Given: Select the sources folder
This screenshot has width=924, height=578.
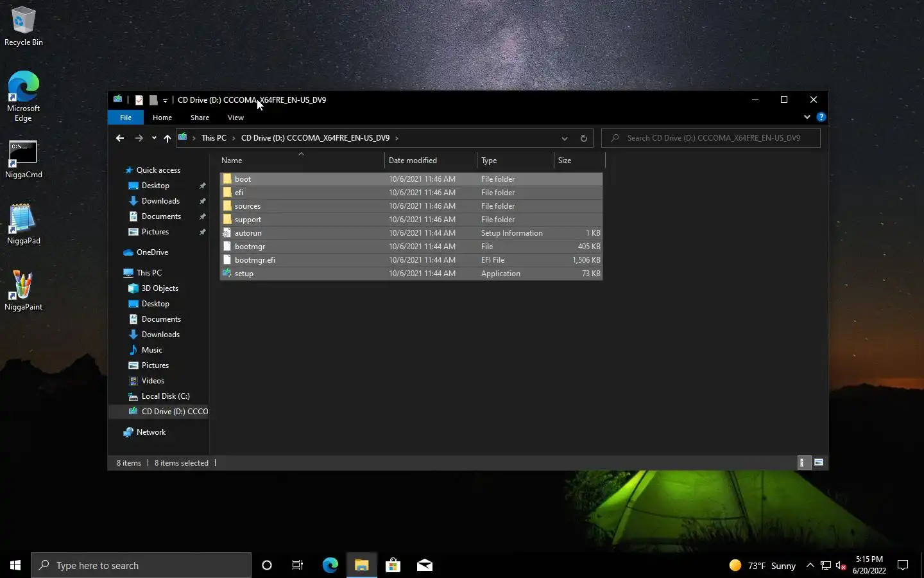Looking at the screenshot, I should pos(411,206).
